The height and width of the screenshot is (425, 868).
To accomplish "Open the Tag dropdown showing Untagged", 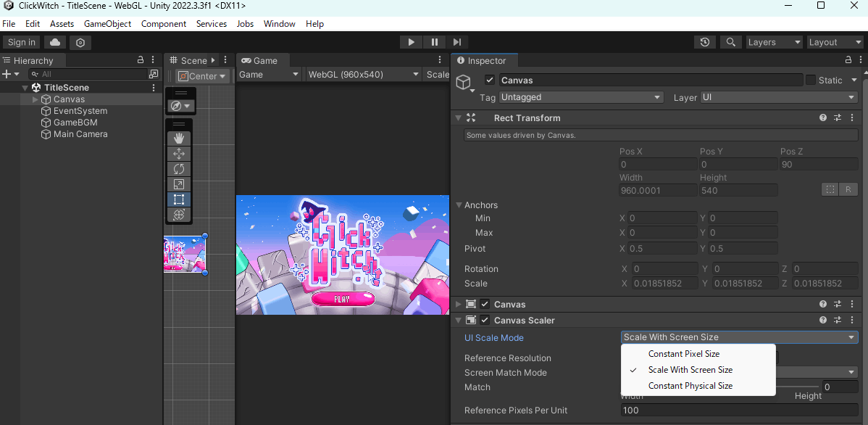I will click(580, 97).
